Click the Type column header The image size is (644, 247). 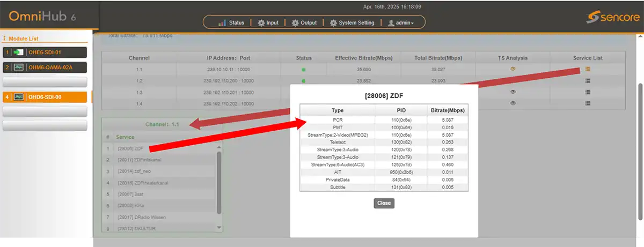pos(338,110)
